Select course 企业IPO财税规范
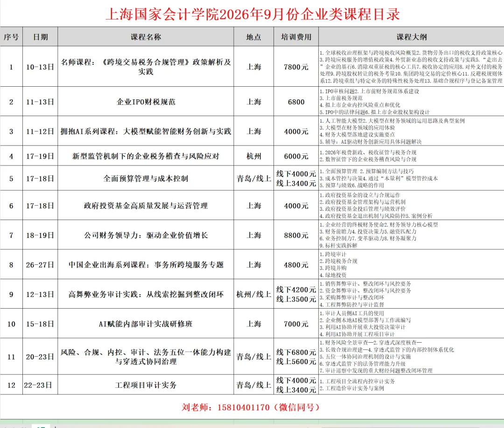 click(x=146, y=102)
